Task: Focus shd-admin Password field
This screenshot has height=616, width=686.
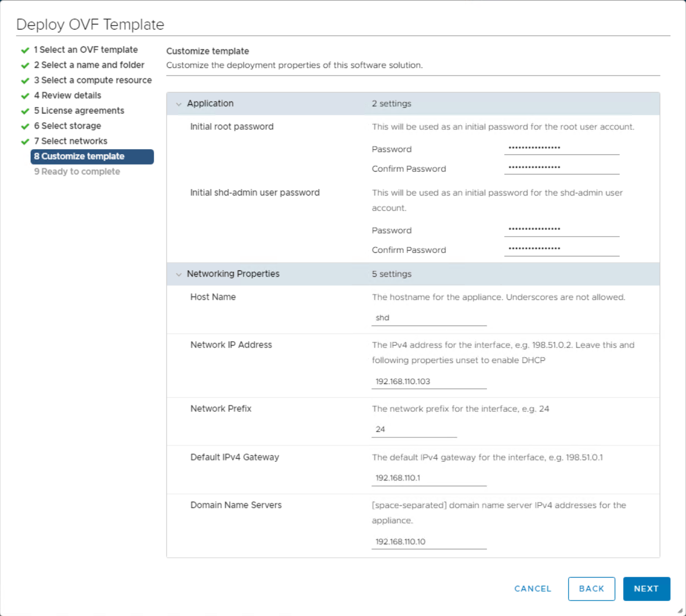Action: tap(561, 230)
